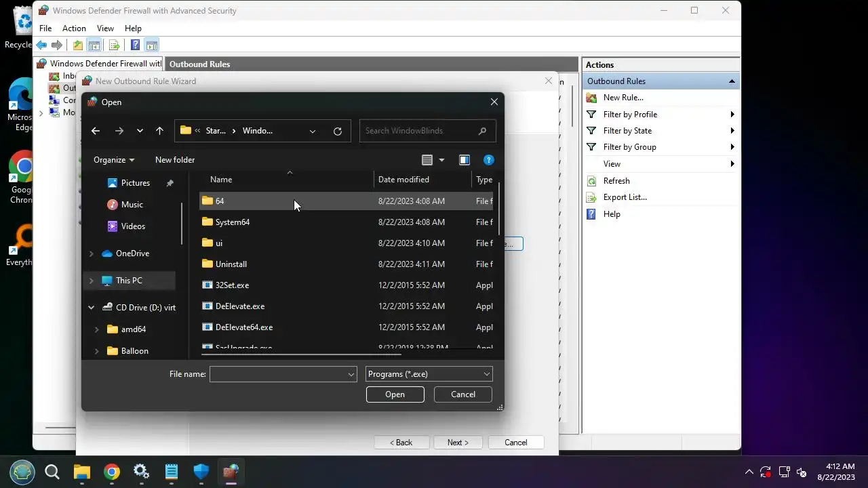Open the Organize menu
Image resolution: width=868 pixels, height=488 pixels.
[x=114, y=160]
